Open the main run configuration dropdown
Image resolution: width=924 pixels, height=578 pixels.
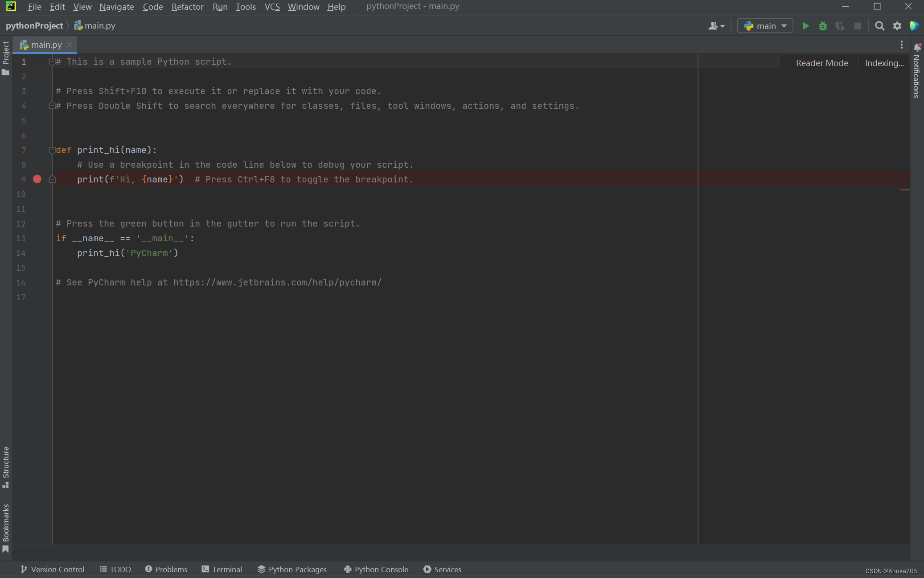click(x=765, y=26)
